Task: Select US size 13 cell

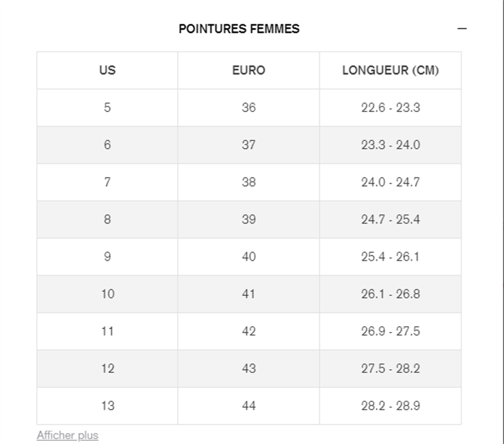Action: click(107, 406)
